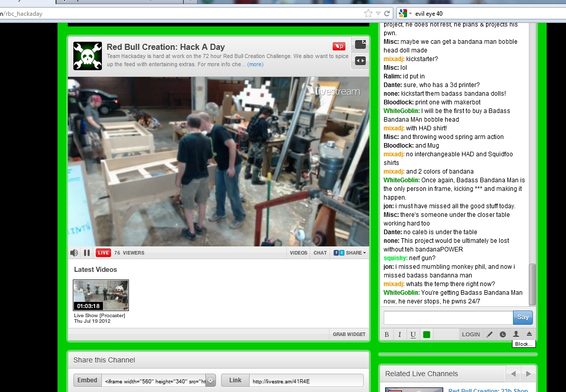566x392 pixels.
Task: Open the block users person icon
Action: 516,334
